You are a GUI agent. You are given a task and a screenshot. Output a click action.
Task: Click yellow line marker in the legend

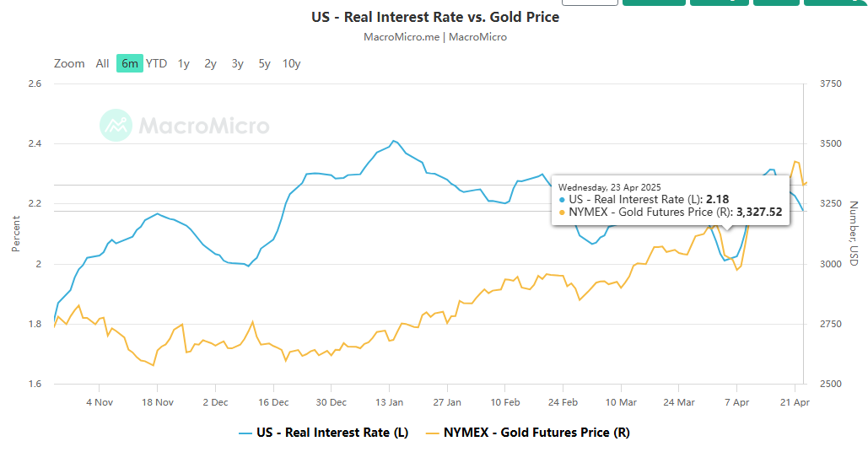(434, 433)
